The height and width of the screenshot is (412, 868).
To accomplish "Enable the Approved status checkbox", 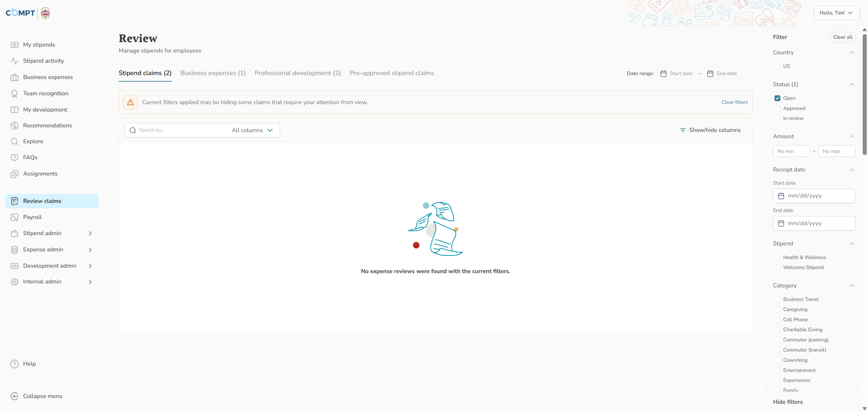I will coord(777,108).
